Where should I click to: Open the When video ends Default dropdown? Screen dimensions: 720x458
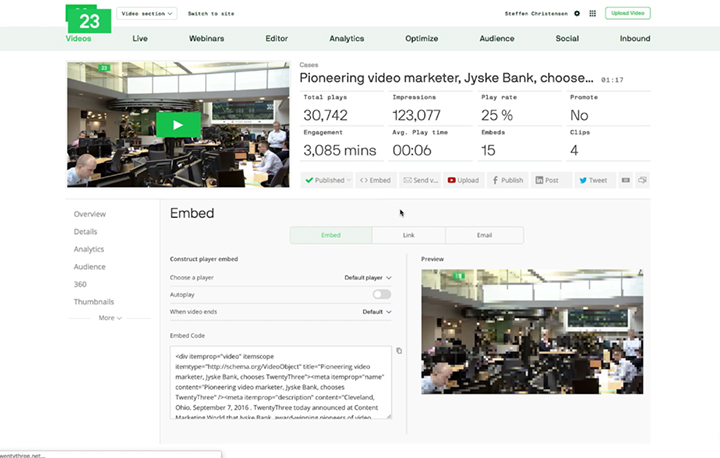pyautogui.click(x=377, y=311)
